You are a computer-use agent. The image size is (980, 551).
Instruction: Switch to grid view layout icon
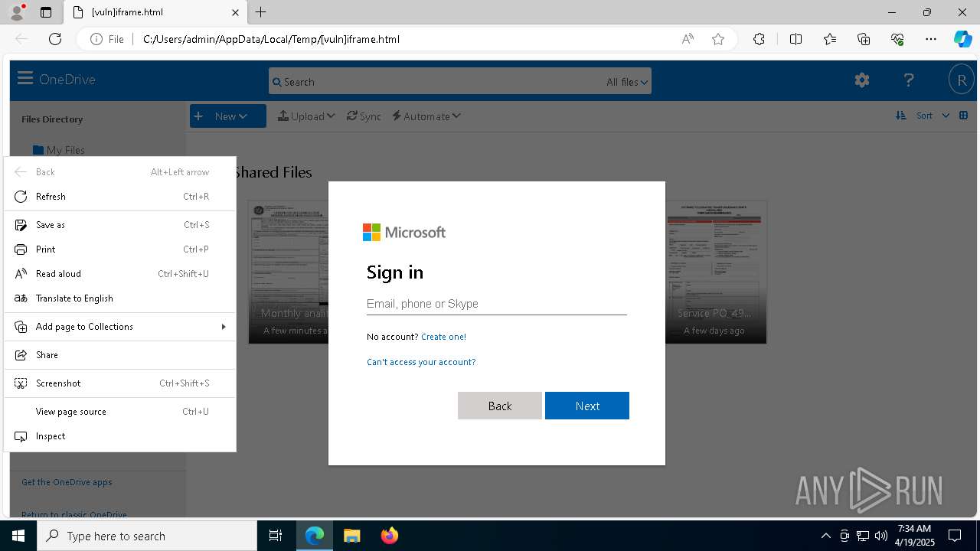coord(963,116)
